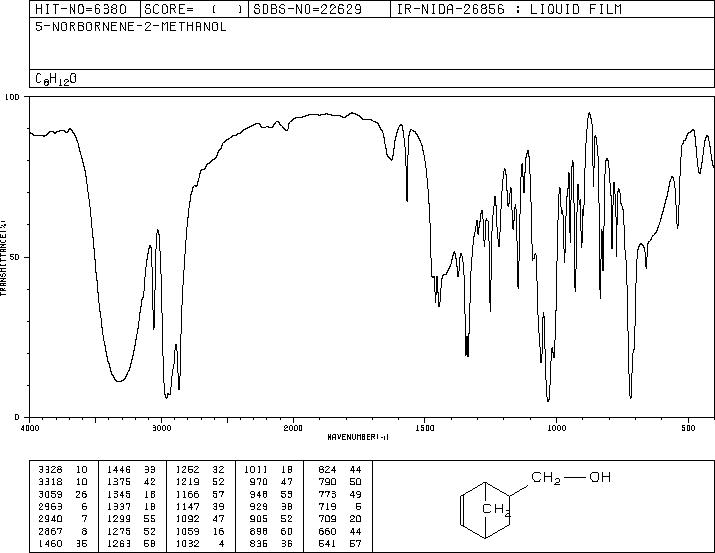Click peak value 1446 in table
Viewport: 715px width, 553px height.
tap(119, 469)
